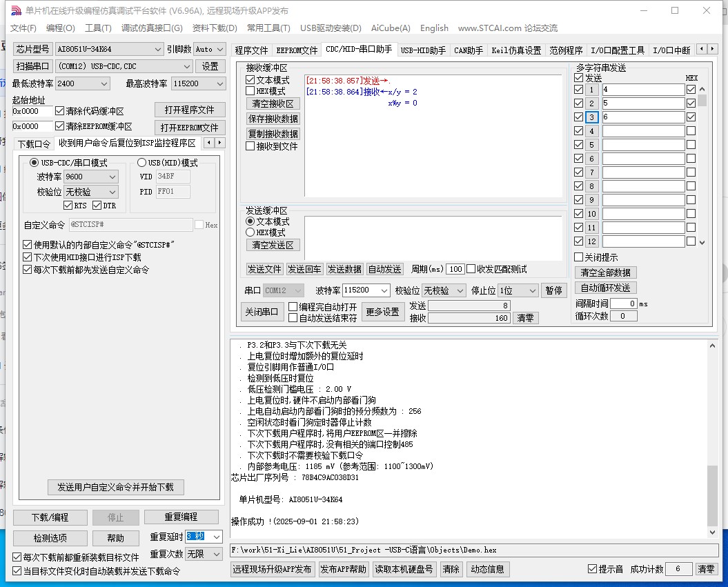Click right arrow next to 下载口令 tabs
This screenshot has height=587, width=728.
219,143
